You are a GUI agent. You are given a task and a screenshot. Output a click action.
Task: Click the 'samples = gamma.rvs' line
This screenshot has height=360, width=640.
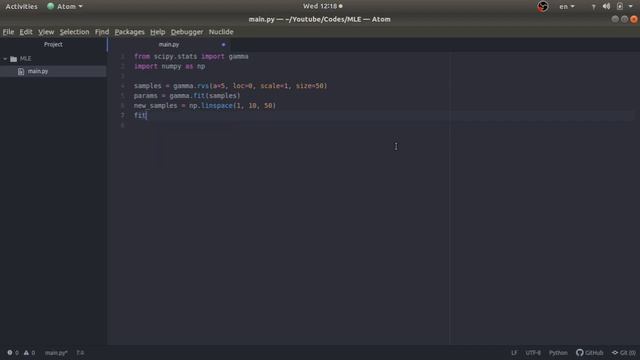tap(231, 86)
